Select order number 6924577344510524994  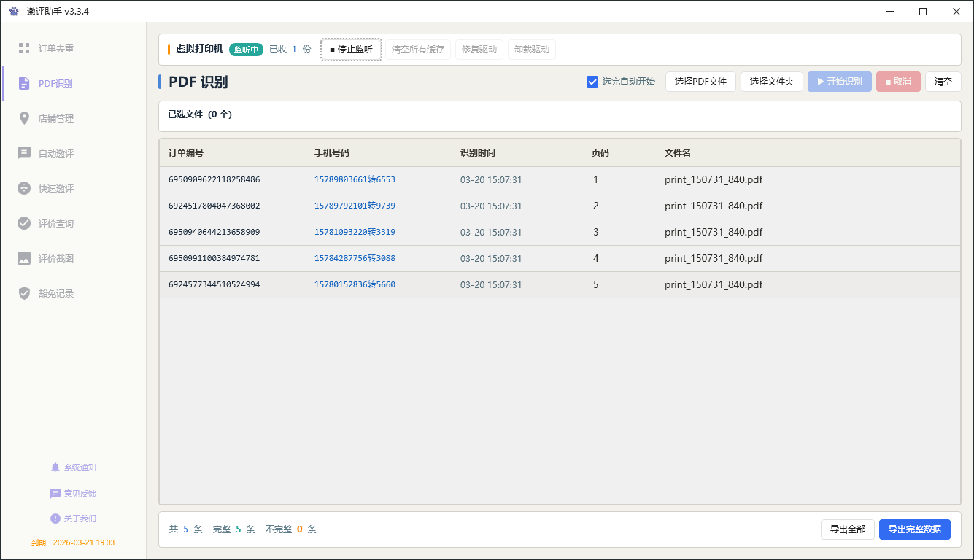[x=214, y=284]
